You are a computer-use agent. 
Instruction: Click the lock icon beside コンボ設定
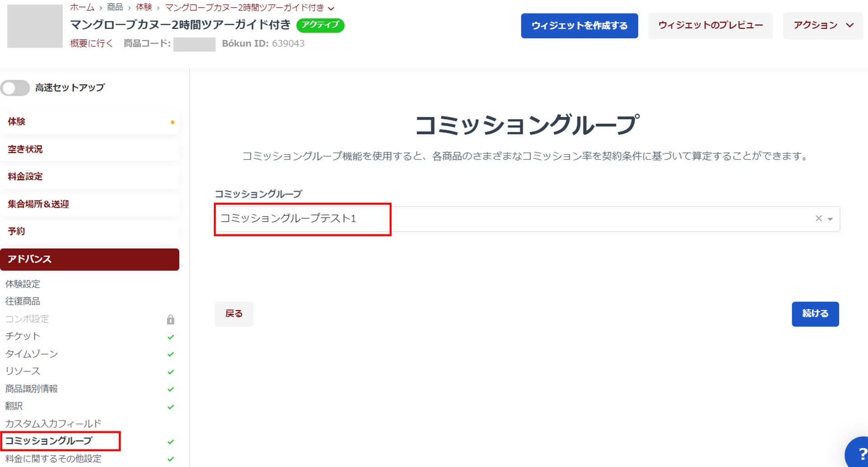click(x=170, y=319)
